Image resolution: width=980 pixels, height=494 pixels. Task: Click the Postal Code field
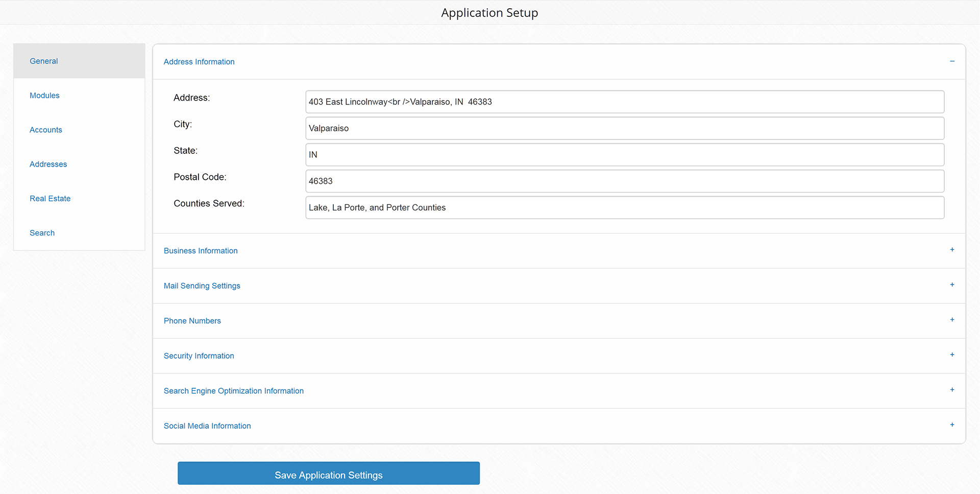tap(625, 181)
